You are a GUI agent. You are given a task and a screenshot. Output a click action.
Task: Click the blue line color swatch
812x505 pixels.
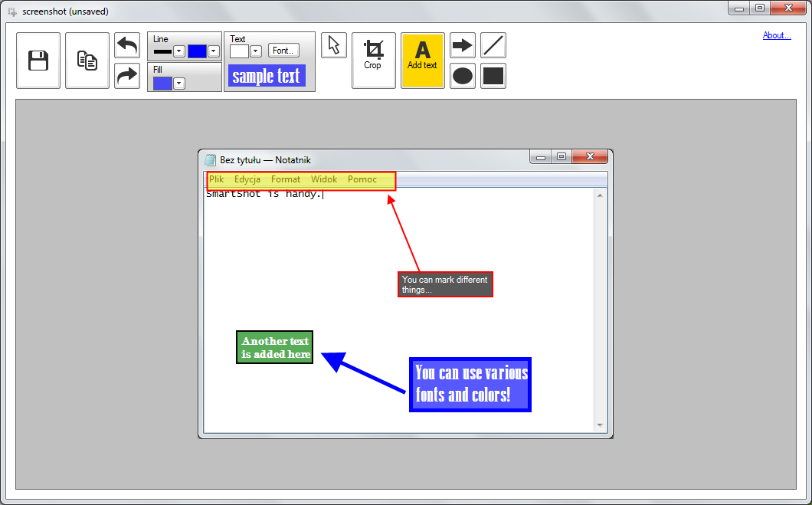pos(197,51)
